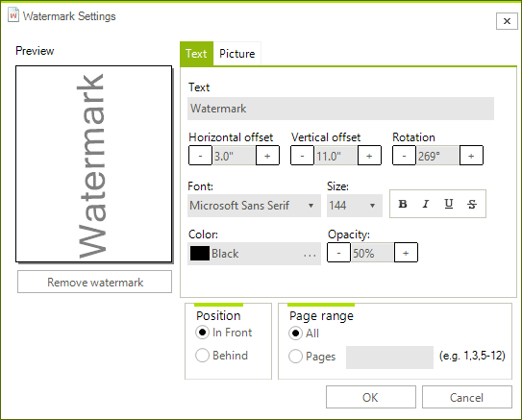Click the Horizontal offset value field

click(234, 156)
